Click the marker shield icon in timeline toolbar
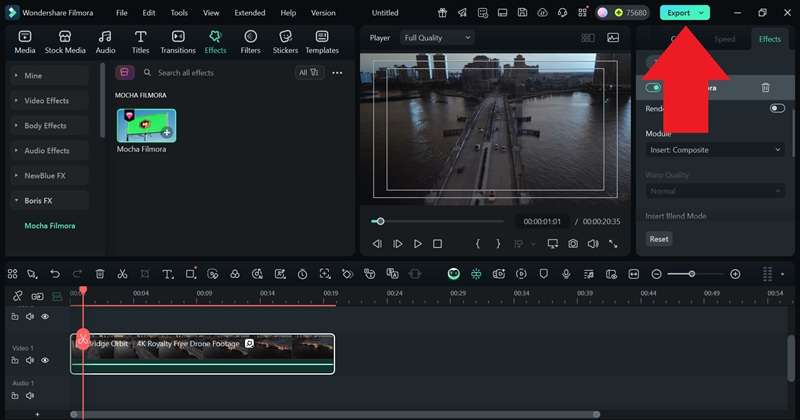This screenshot has width=800, height=420. [543, 274]
